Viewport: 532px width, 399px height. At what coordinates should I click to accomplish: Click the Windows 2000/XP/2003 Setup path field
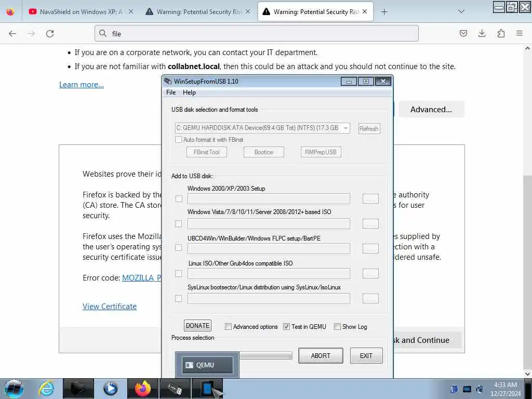point(269,199)
